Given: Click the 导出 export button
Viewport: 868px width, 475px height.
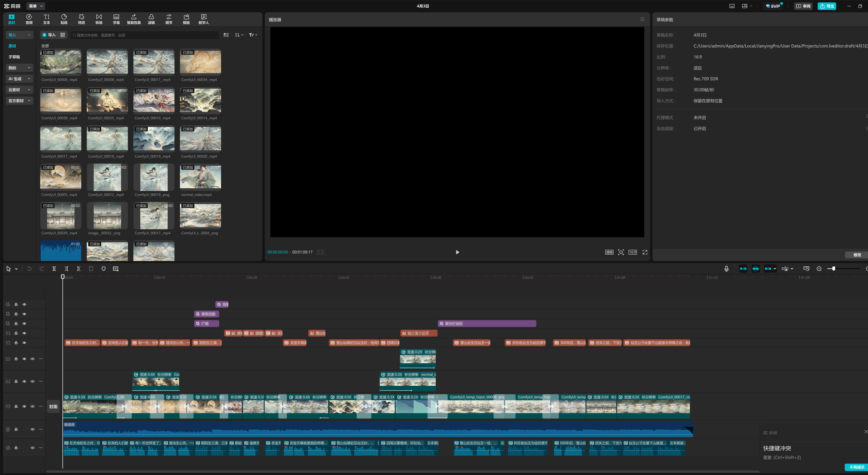Looking at the screenshot, I should [x=827, y=6].
